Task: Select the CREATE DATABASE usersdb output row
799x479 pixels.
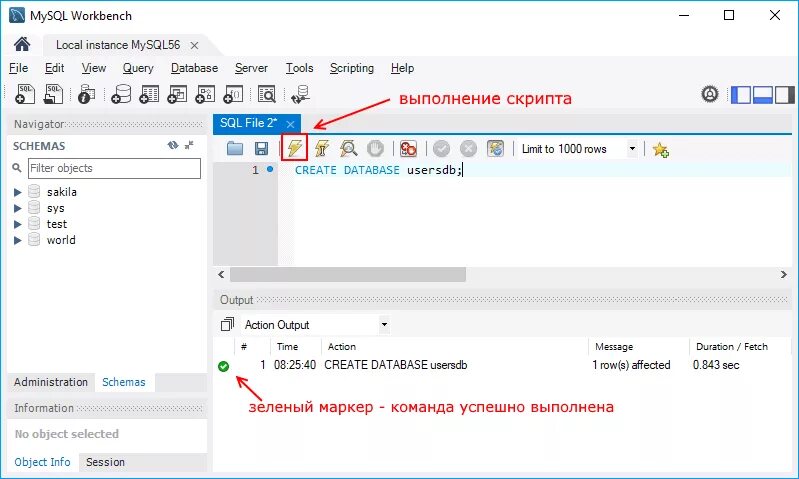Action: click(502, 365)
